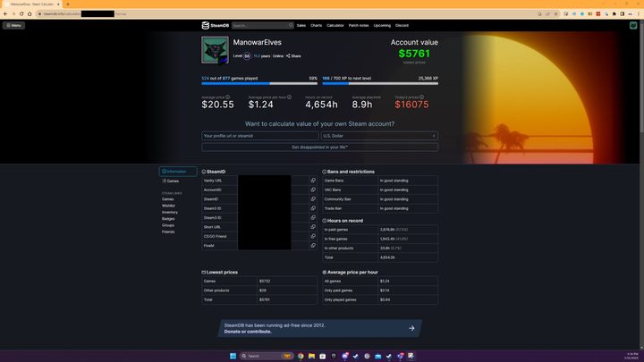Open the user avatar in the page's top right corner
Viewport: 644px width, 362px height.
point(633,25)
